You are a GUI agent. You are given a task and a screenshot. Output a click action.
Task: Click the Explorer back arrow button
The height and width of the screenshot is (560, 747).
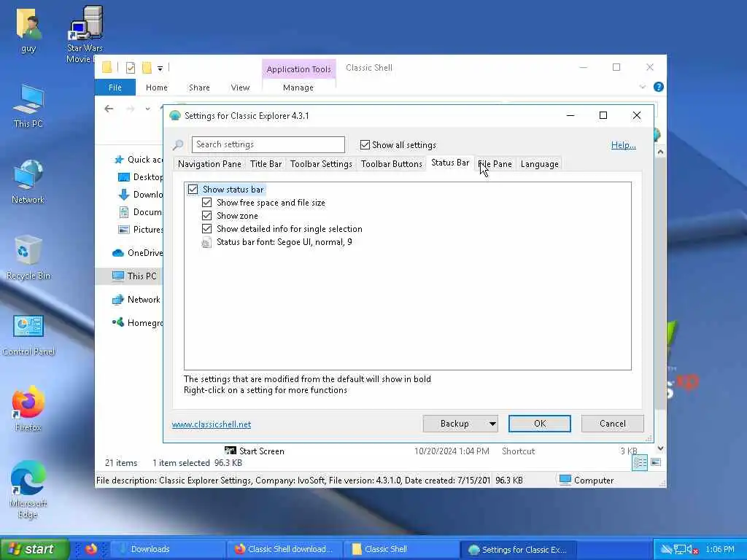(109, 109)
